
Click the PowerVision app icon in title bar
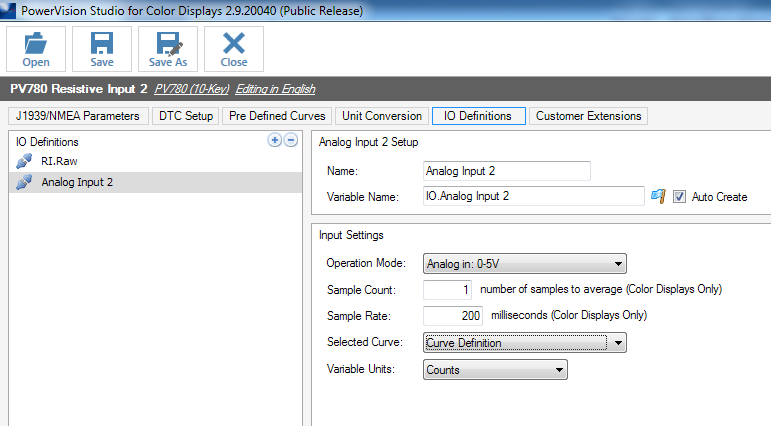(8, 10)
